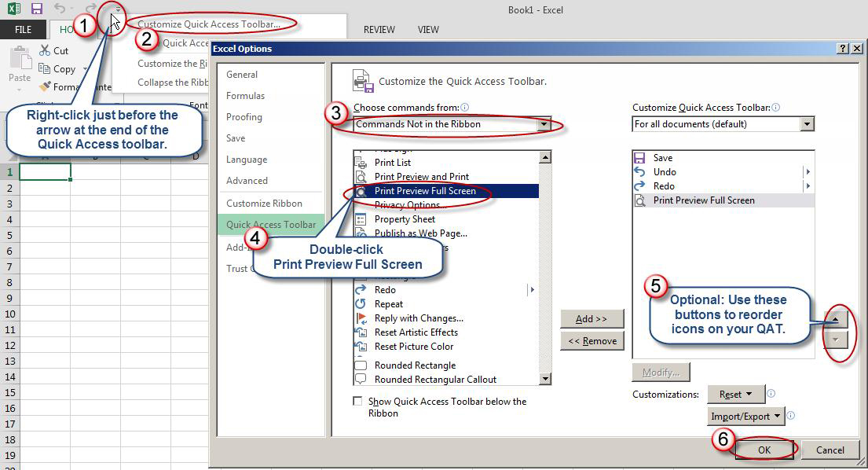Screen dimensions: 868x470
Task: Select the Reset Picture Color icon
Action: tap(362, 347)
